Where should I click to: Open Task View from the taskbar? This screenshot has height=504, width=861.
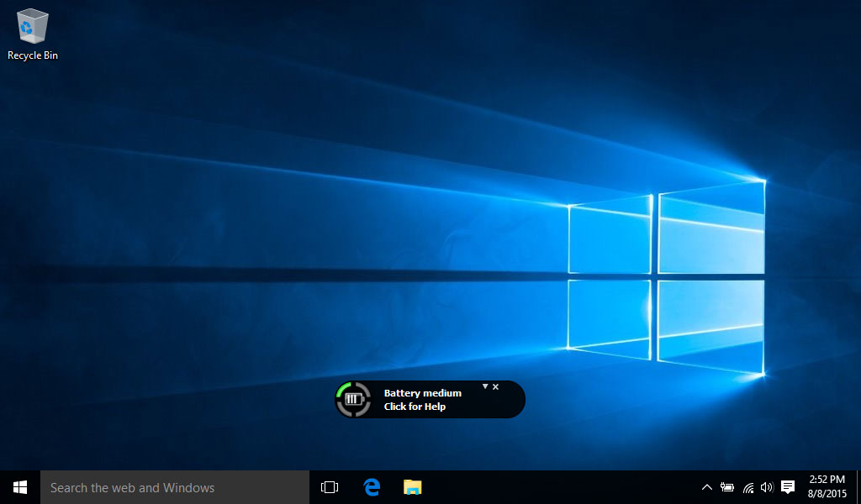click(330, 487)
